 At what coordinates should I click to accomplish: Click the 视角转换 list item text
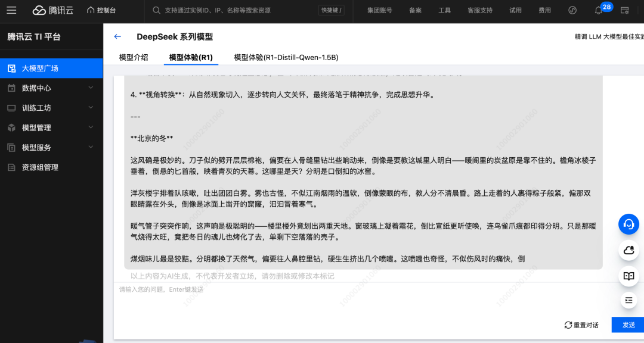283,95
